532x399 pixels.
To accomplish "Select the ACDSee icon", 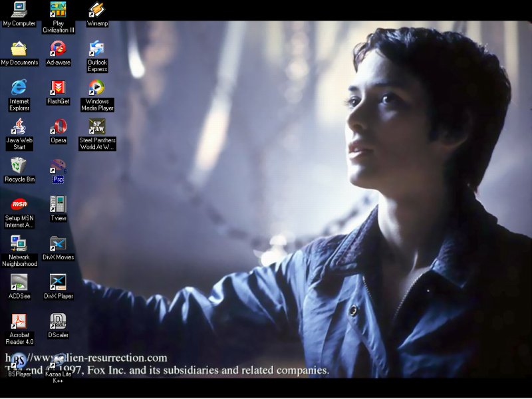I will point(19,282).
